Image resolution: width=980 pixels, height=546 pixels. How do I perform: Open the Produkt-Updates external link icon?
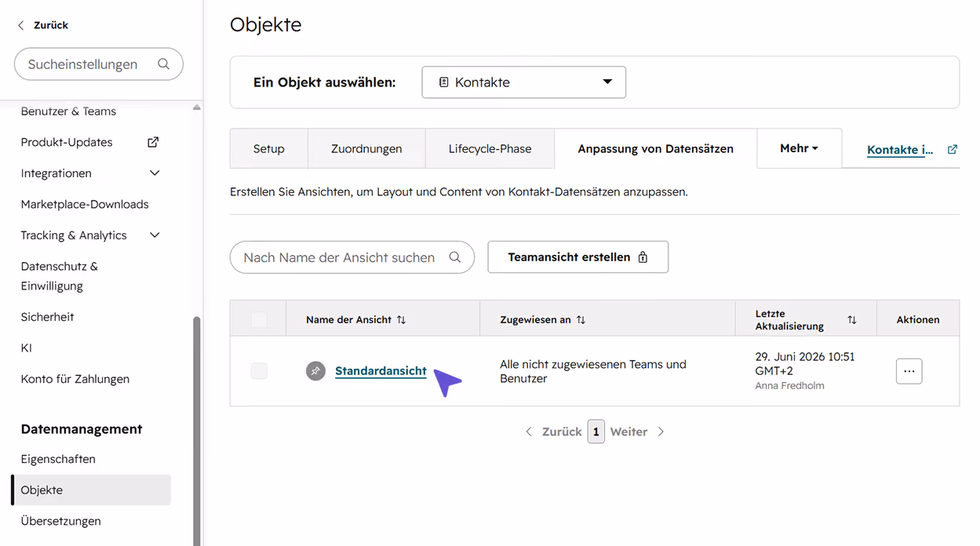pyautogui.click(x=153, y=142)
